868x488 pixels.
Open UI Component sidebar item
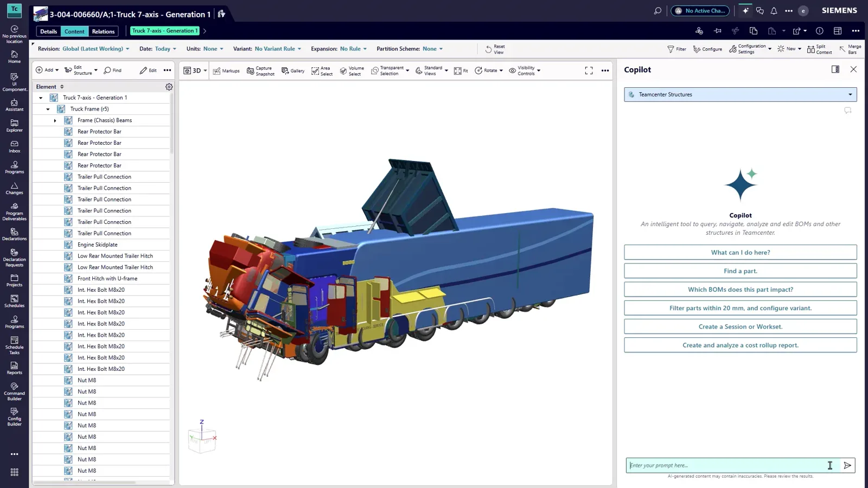tap(14, 82)
